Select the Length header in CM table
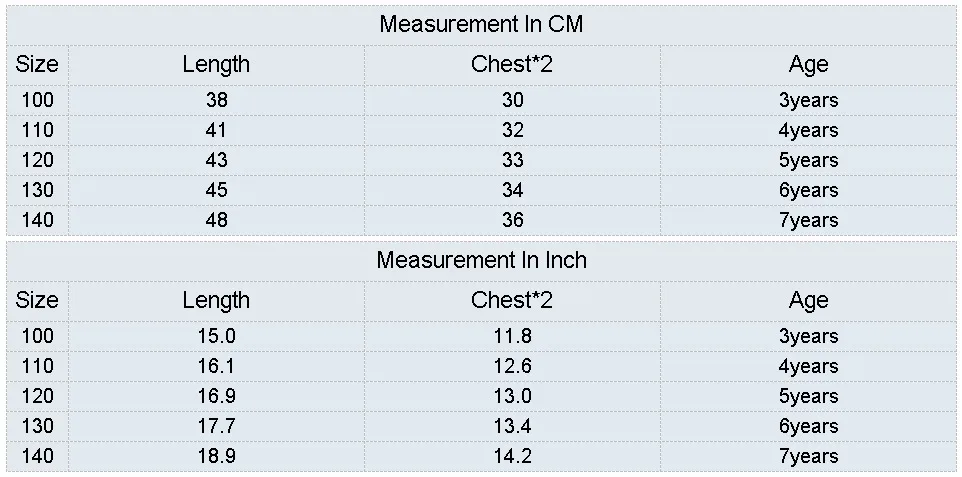 (x=216, y=64)
